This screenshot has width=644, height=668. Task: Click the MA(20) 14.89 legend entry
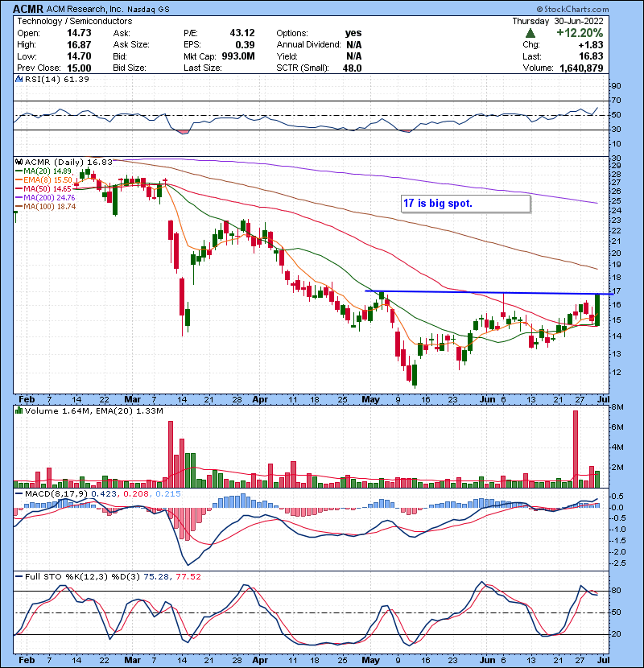point(44,171)
